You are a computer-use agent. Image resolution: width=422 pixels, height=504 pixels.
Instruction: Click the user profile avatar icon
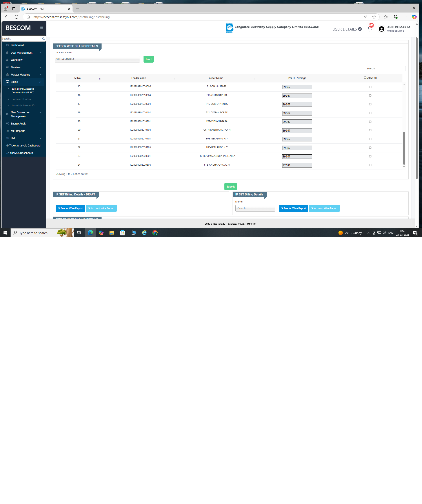(381, 29)
